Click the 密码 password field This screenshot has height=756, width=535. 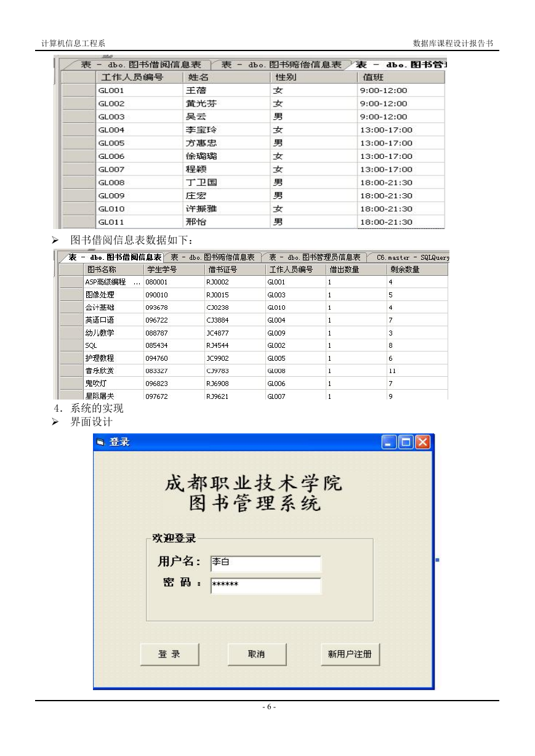click(265, 585)
